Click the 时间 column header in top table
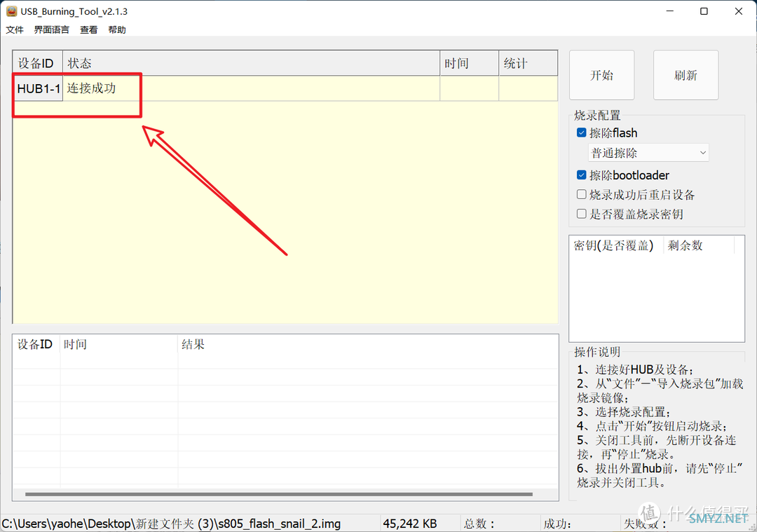The image size is (757, 532). pos(469,63)
